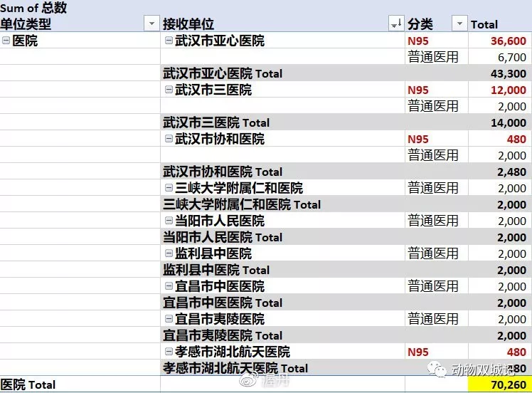This screenshot has height=393, width=532.
Task: Select the 武汉市协和医院 N95 category cell
Action: tap(436, 139)
